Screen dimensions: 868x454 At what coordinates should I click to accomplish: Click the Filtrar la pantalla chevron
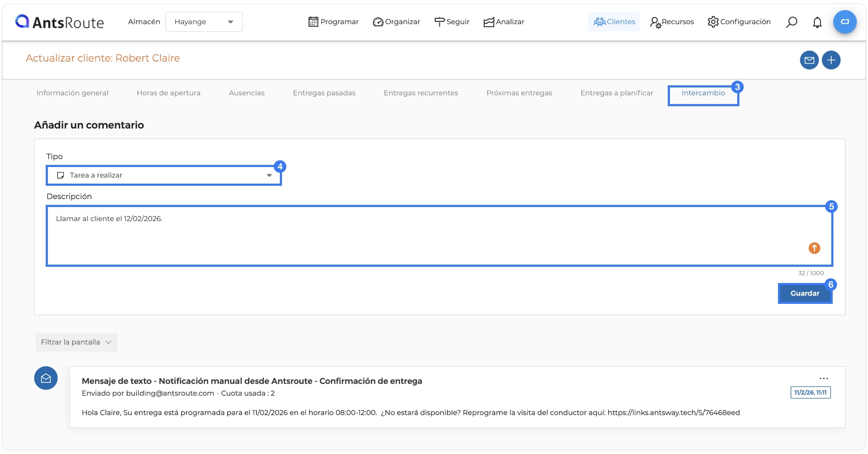pos(108,342)
